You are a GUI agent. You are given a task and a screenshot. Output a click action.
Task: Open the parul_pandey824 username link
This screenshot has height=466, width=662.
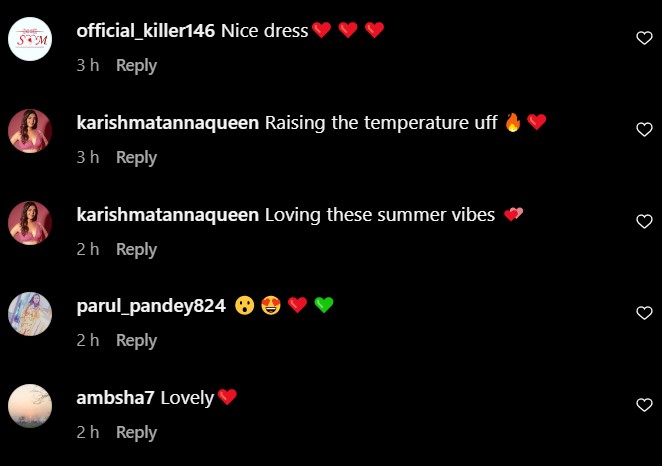click(x=151, y=306)
